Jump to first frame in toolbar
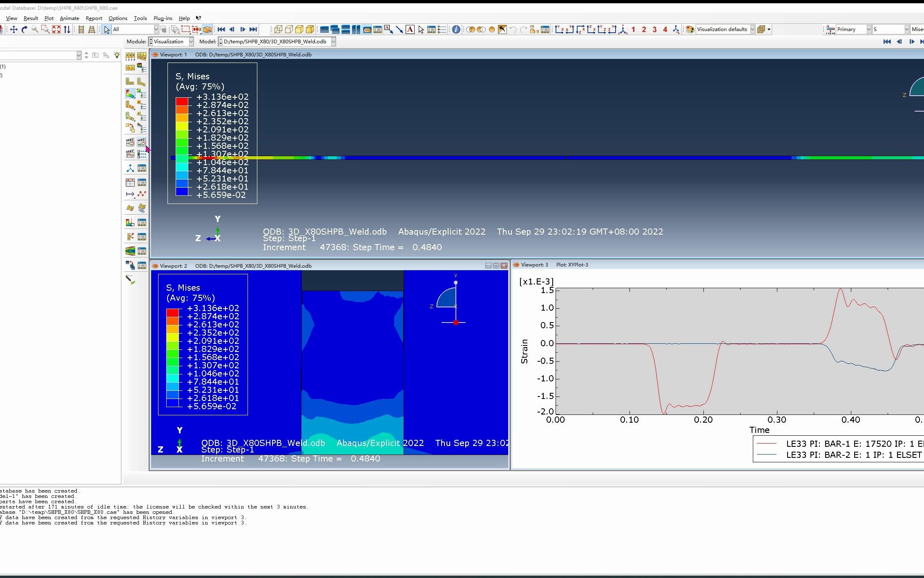 coord(221,29)
